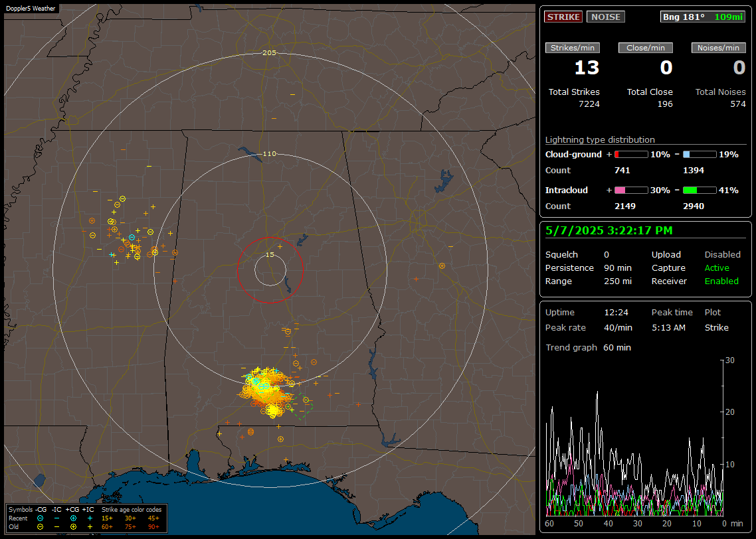756x539 pixels.
Task: Click the positive intracloud 30% pink bar
Action: (x=631, y=191)
